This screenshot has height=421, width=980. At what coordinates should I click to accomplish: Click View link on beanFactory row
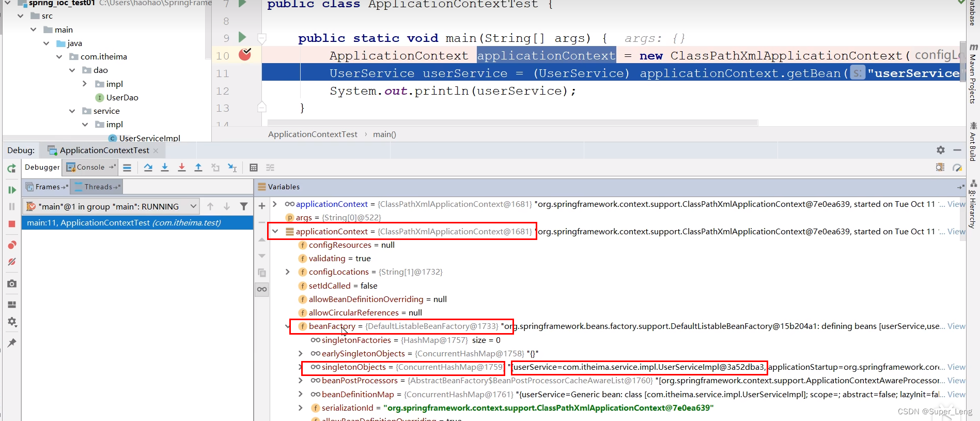956,326
